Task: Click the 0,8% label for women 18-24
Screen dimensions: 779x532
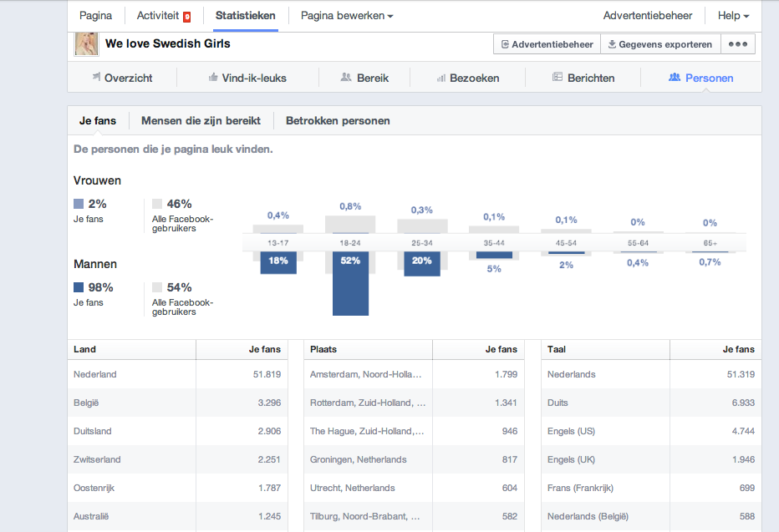Action: (350, 206)
